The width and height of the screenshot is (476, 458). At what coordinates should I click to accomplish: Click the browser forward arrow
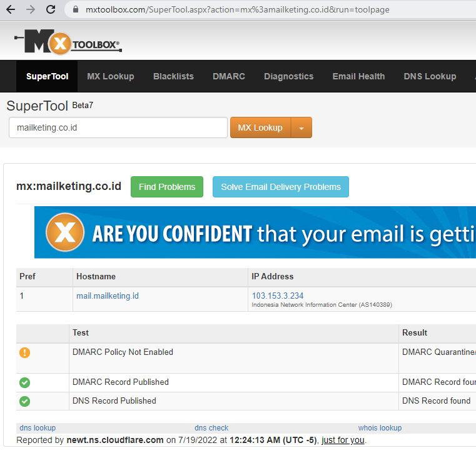[x=31, y=10]
